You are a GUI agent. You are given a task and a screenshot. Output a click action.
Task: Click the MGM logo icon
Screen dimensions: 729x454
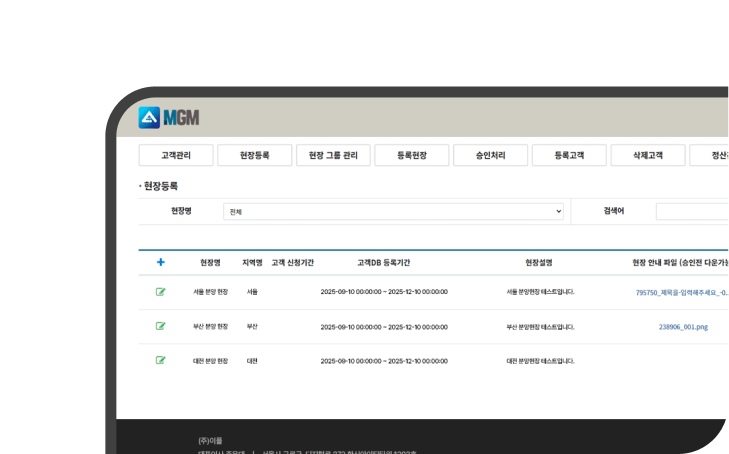(x=149, y=118)
